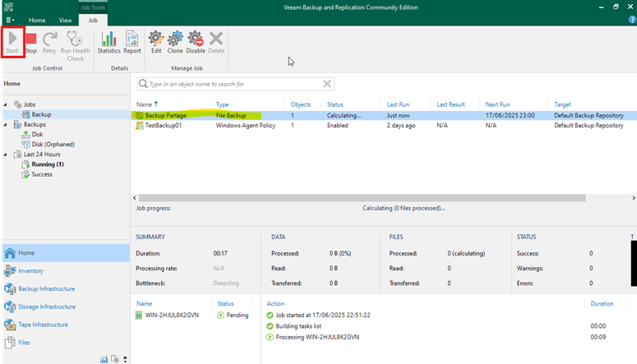Start the selected backup job

pyautogui.click(x=12, y=42)
